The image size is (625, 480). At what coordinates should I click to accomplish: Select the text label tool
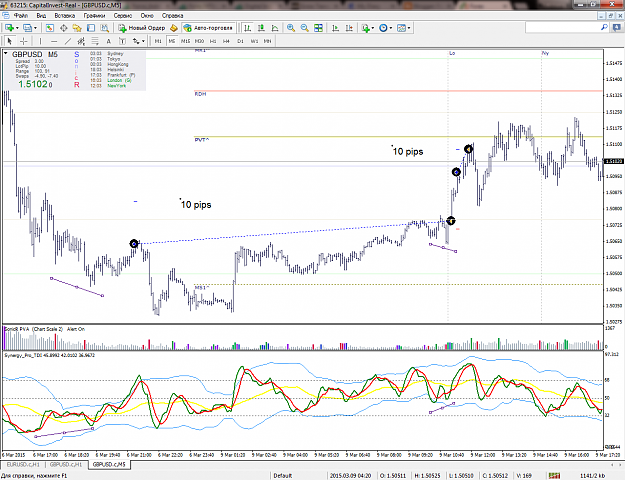(x=122, y=41)
